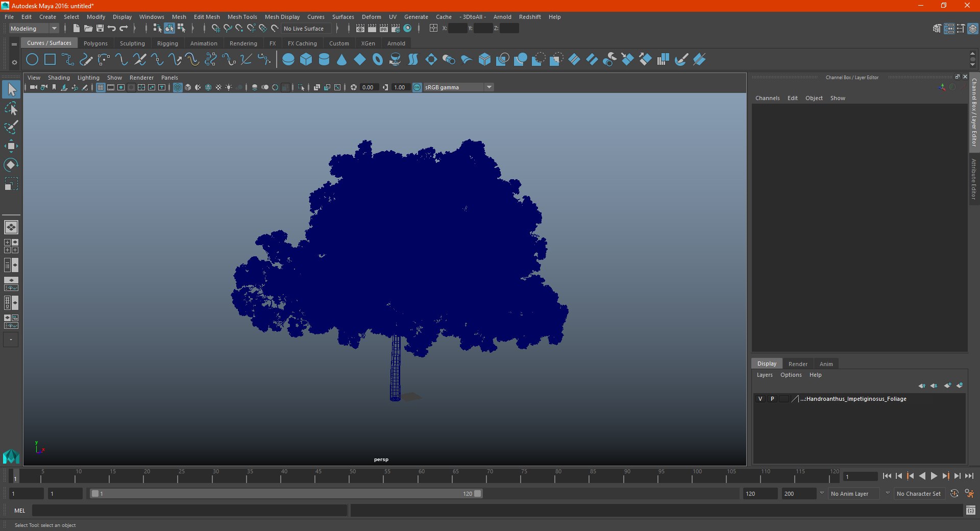Screen dimensions: 980x531
Task: Choose the NURBS cube shelf icon
Action: 306,60
